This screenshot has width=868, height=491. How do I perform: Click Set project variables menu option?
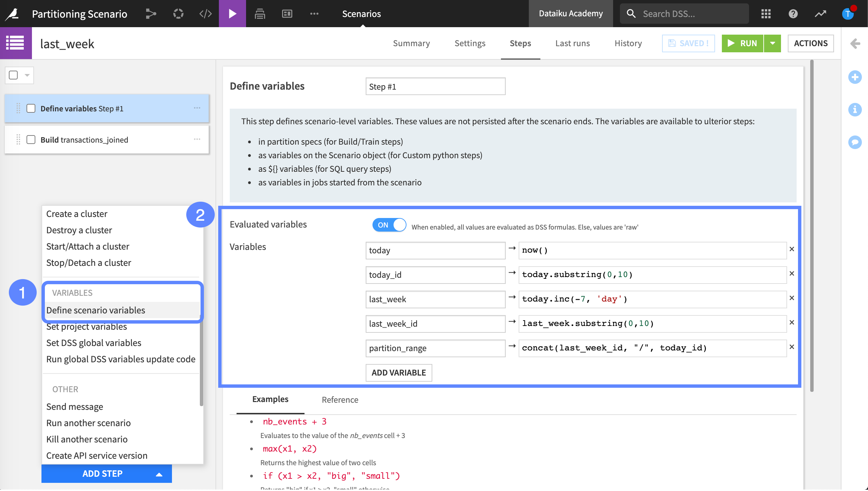(x=86, y=326)
